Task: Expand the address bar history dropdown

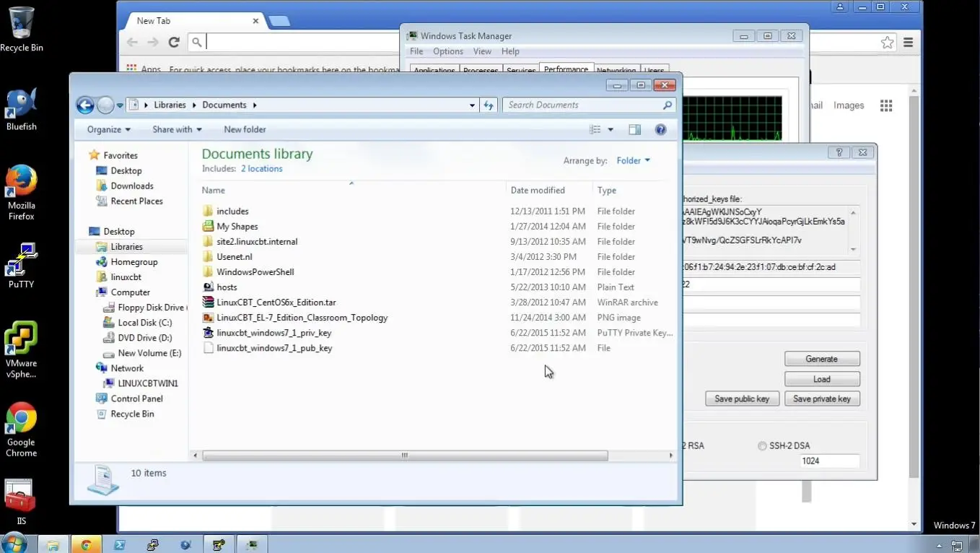Action: click(x=472, y=105)
